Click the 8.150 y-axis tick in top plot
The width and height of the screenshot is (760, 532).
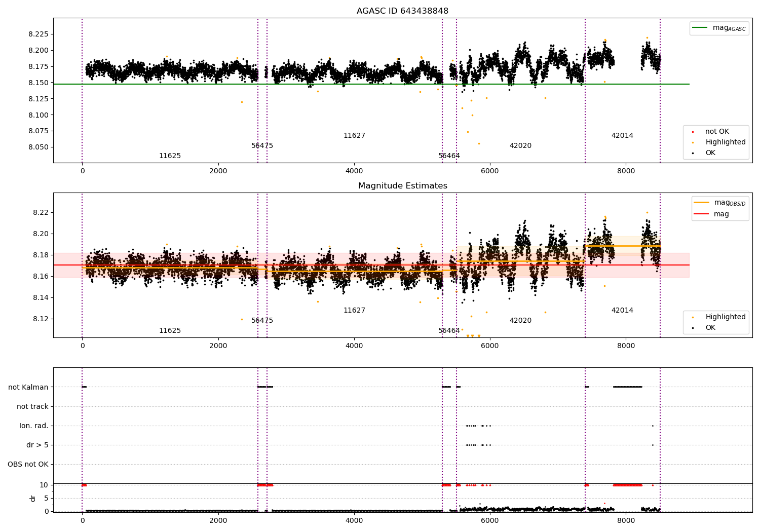click(x=38, y=83)
